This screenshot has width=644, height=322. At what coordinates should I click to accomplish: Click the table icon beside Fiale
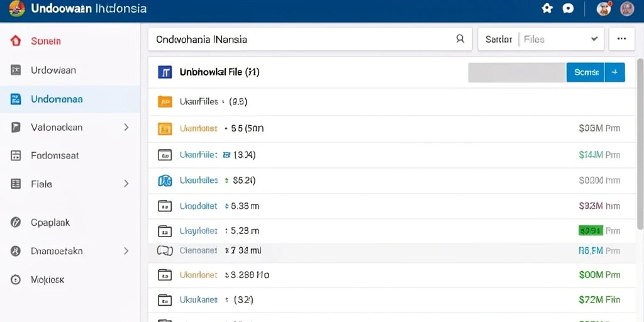16,184
